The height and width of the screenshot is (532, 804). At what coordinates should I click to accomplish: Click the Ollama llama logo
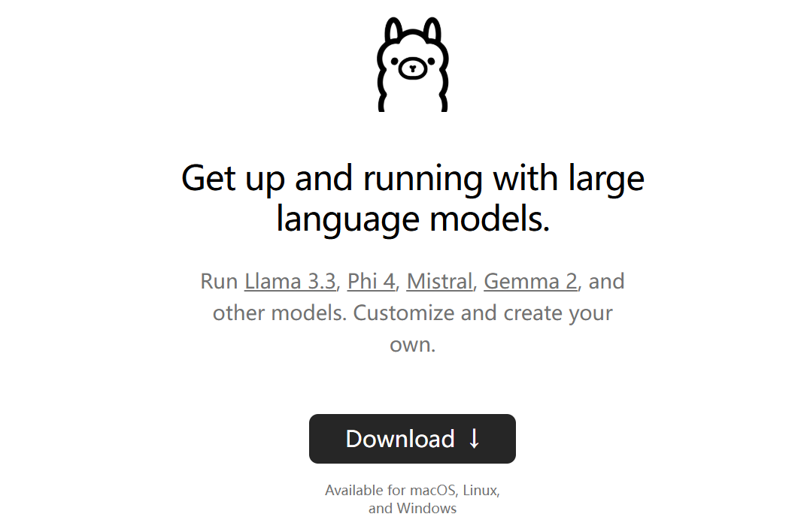pos(413,64)
